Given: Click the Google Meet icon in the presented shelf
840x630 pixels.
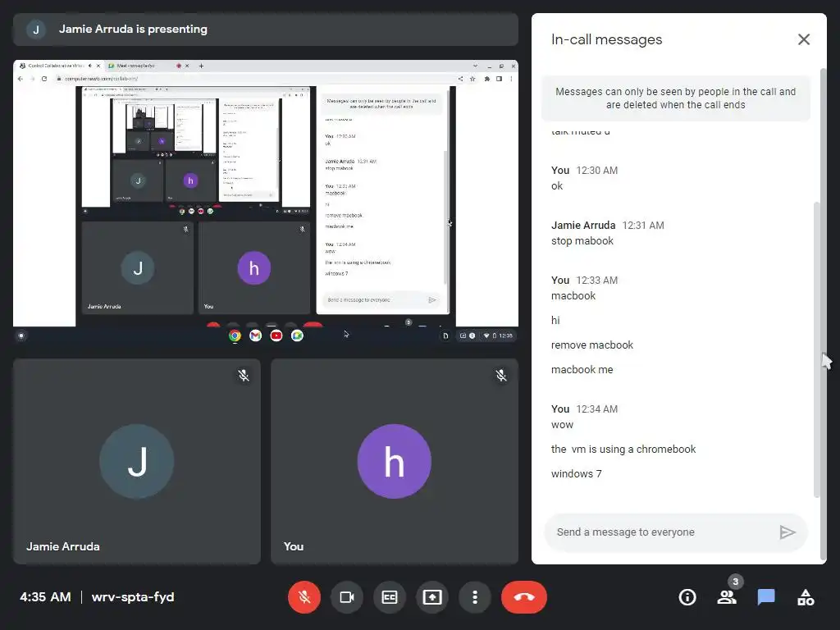Looking at the screenshot, I should [x=297, y=336].
